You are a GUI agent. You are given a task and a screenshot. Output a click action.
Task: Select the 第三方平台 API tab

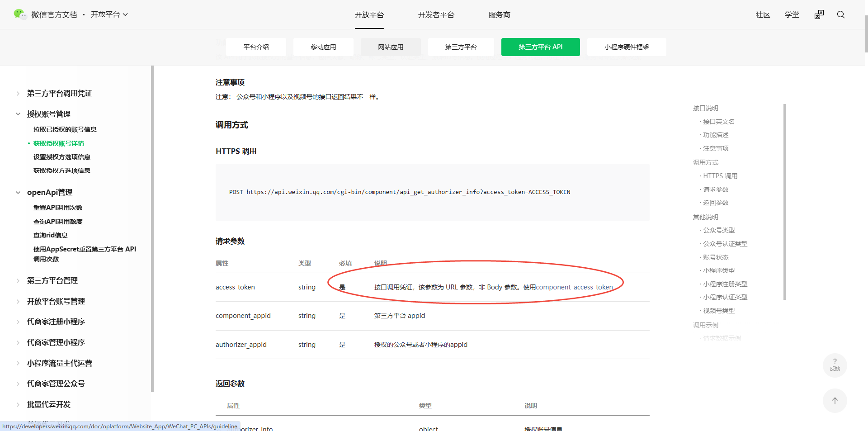click(541, 47)
